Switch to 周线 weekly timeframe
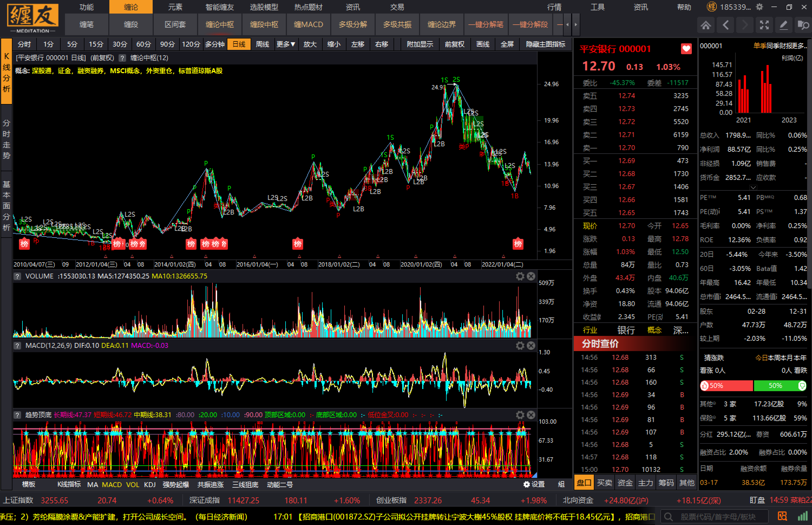This screenshot has height=525, width=812. point(262,44)
